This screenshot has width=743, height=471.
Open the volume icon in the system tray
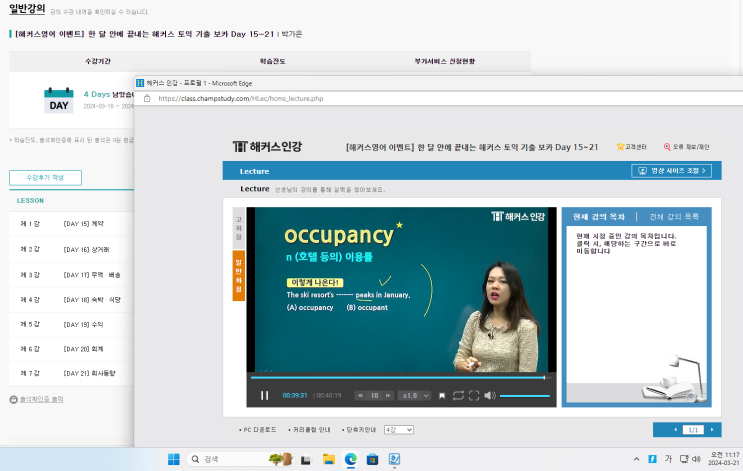tap(697, 459)
